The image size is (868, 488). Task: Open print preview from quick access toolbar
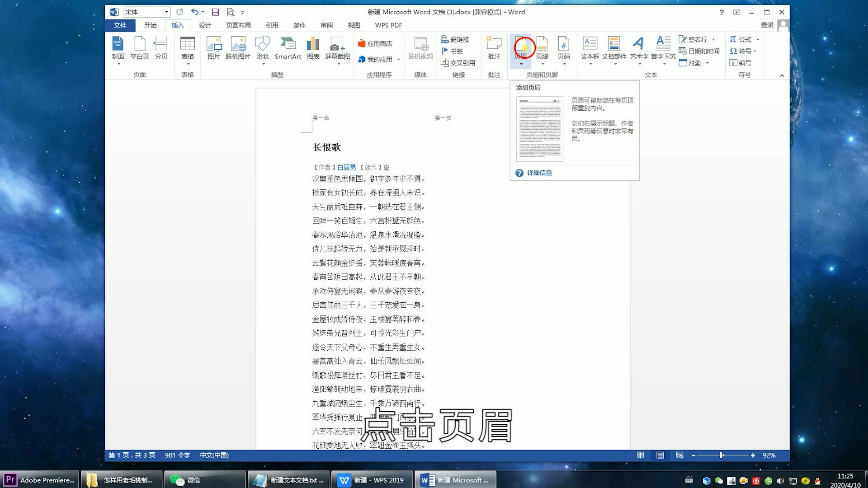[x=231, y=12]
